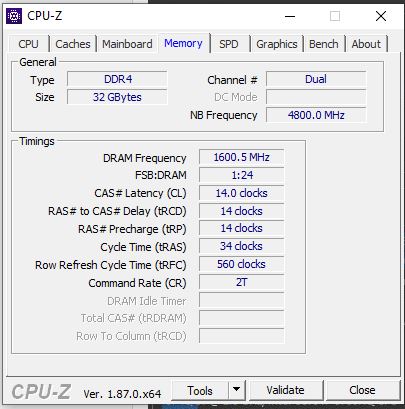
Task: Click the CPU-Z app icon in title bar
Action: [x=14, y=16]
